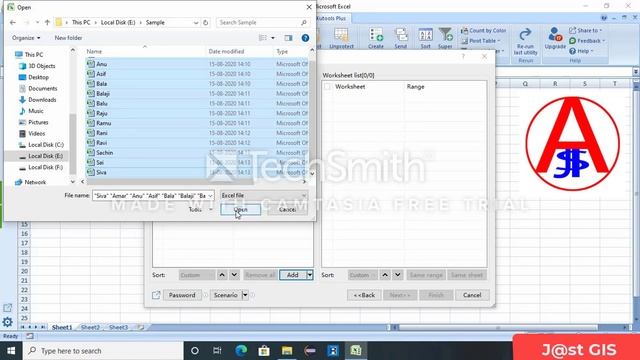The image size is (640, 360).
Task: Click Back button in wizard
Action: (364, 295)
